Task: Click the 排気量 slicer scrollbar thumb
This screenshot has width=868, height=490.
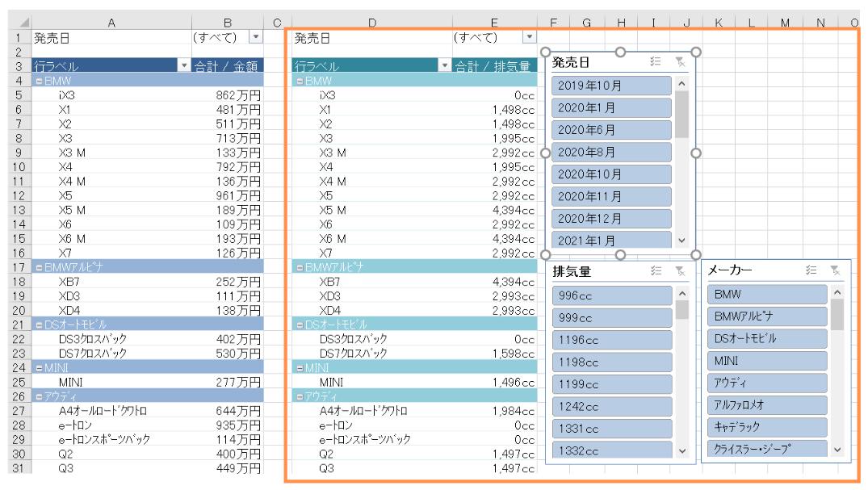Action: coord(681,310)
